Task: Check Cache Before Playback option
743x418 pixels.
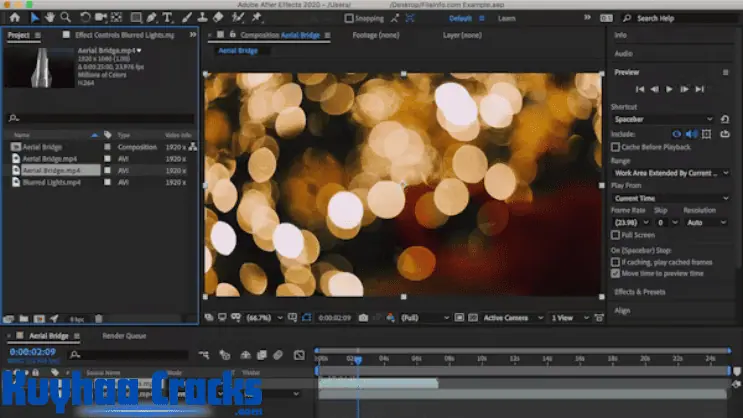Action: (615, 147)
